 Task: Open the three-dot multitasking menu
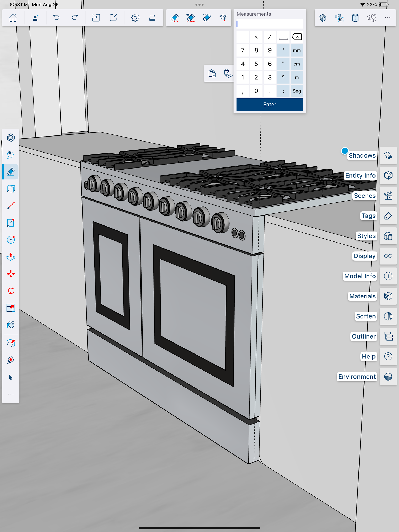pos(199,5)
